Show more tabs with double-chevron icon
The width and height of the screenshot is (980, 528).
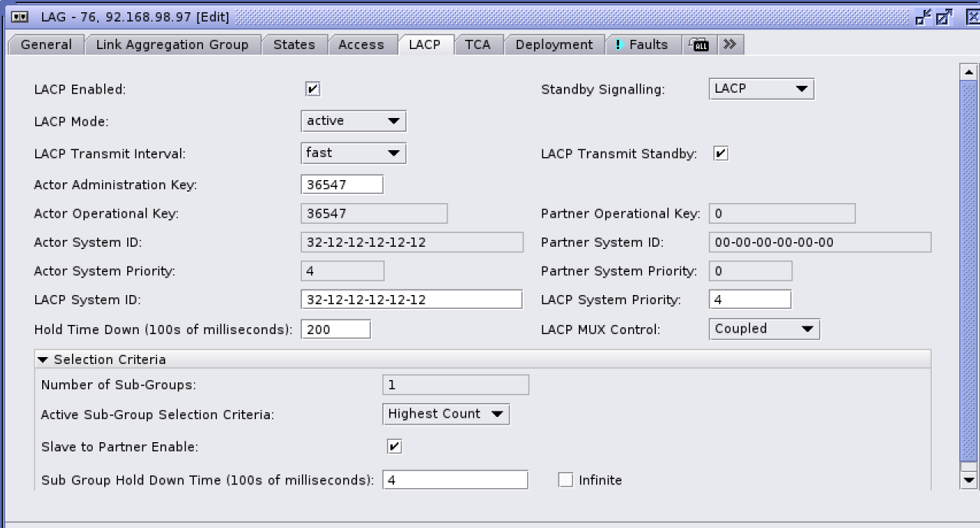[729, 44]
